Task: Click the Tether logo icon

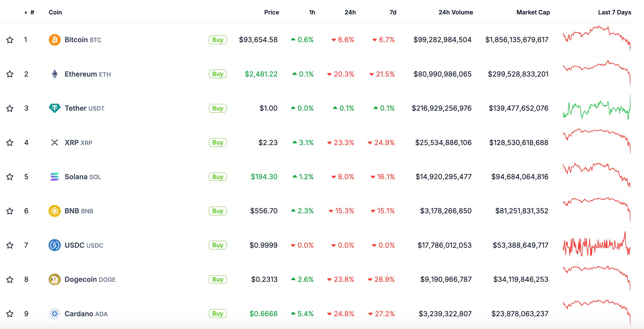Action: pos(55,108)
